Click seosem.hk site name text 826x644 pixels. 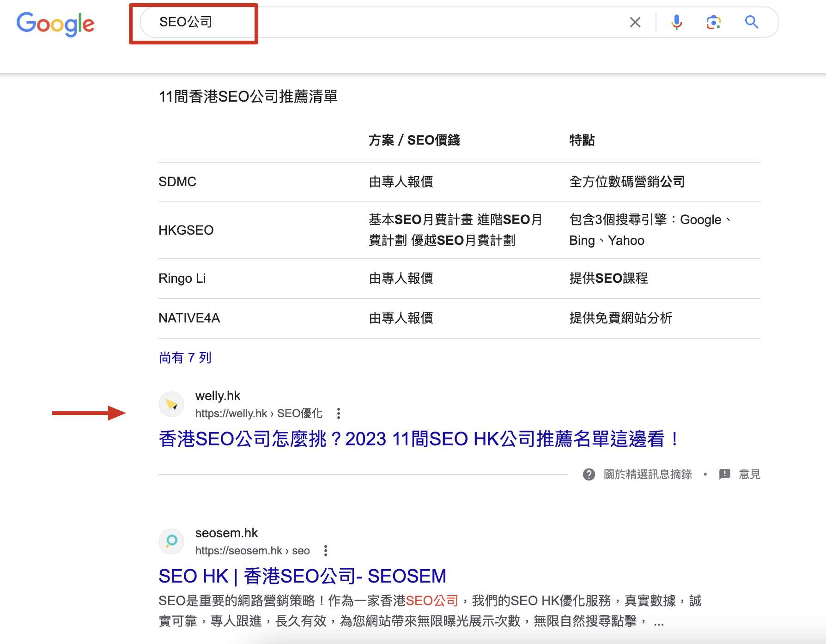226,533
